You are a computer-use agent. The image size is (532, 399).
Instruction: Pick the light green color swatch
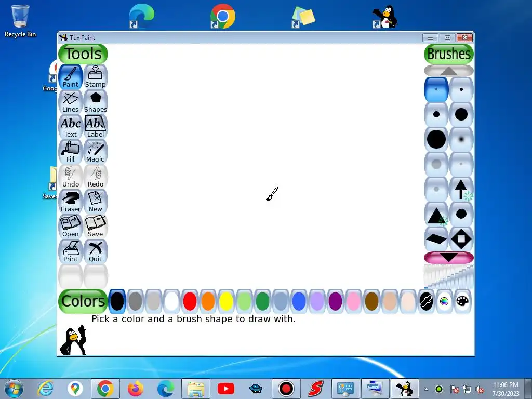pos(244,301)
